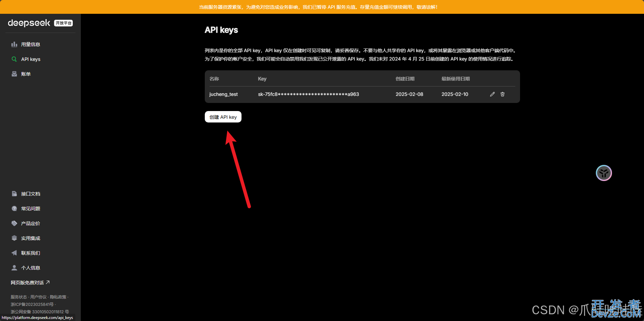Click the megaphone icon beside 联系我们

pos(14,253)
